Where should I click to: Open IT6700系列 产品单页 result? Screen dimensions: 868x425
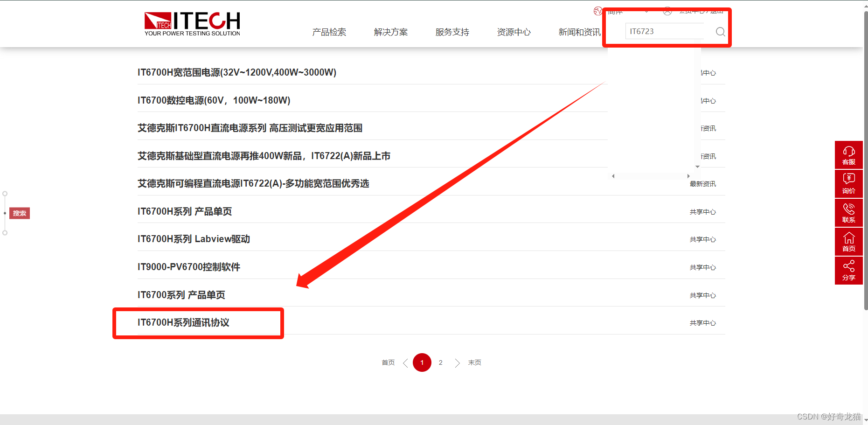(181, 295)
